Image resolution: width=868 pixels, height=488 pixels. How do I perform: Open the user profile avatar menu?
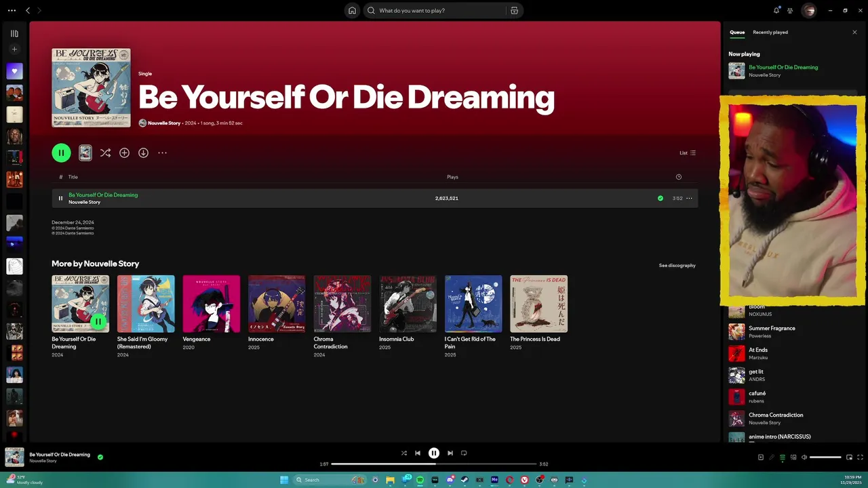click(x=808, y=10)
